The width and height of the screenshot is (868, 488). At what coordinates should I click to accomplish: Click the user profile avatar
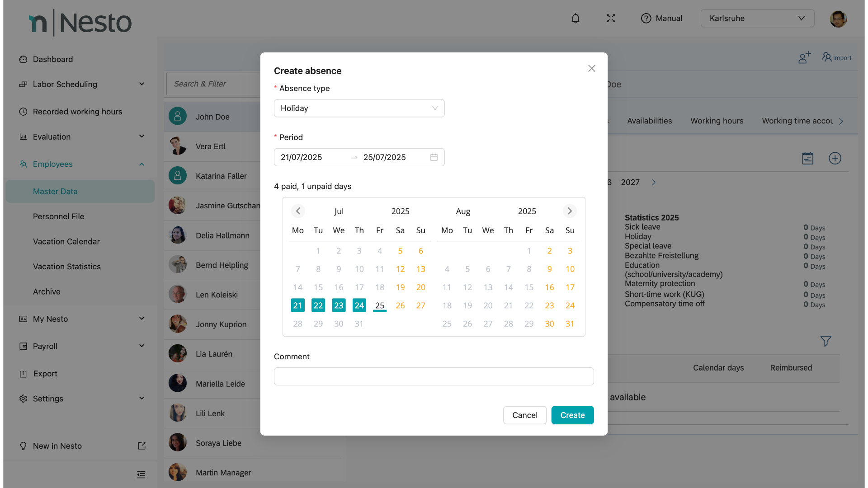pyautogui.click(x=838, y=19)
